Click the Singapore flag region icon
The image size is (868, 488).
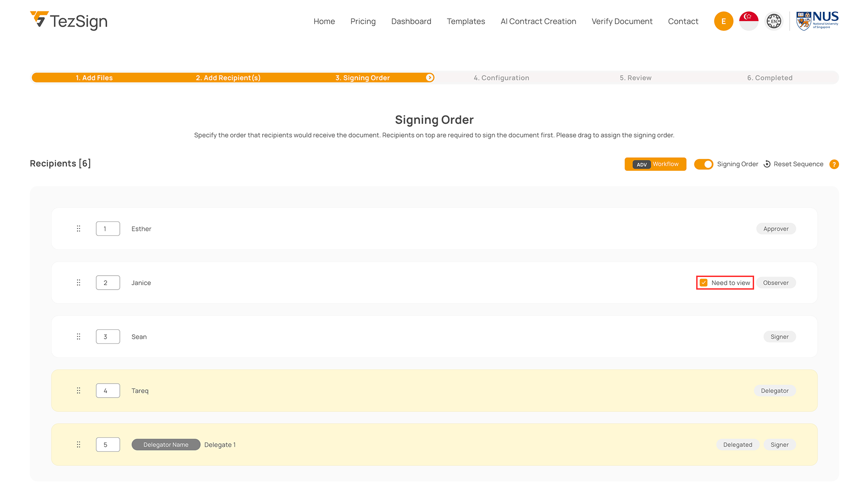click(x=749, y=21)
